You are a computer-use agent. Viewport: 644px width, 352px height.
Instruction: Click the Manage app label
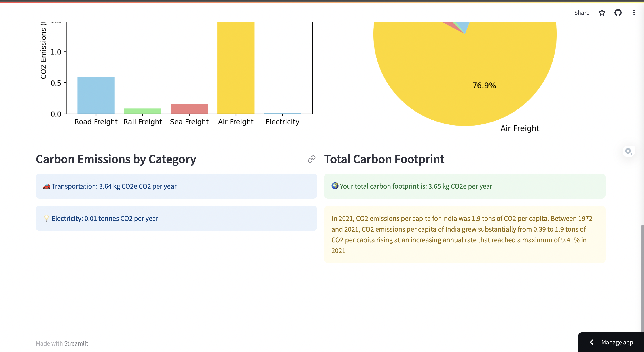617,342
